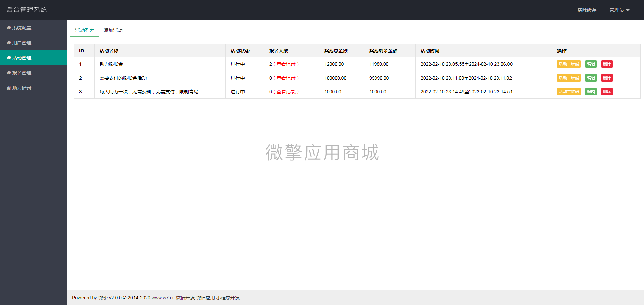644x305 pixels.
Task: Click prize total 100000.00
Action: [335, 78]
